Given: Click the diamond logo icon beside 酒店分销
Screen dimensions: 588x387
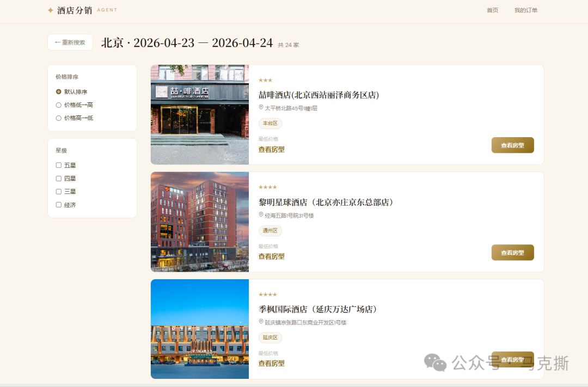Looking at the screenshot, I should pos(50,10).
